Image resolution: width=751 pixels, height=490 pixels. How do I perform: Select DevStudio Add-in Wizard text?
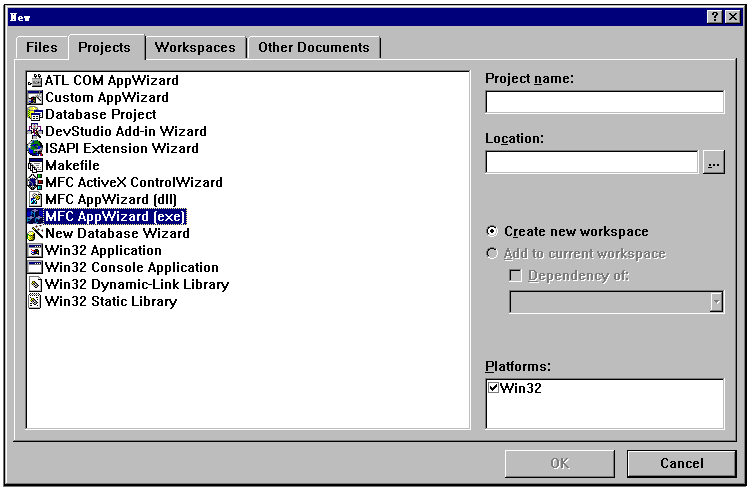click(x=126, y=131)
